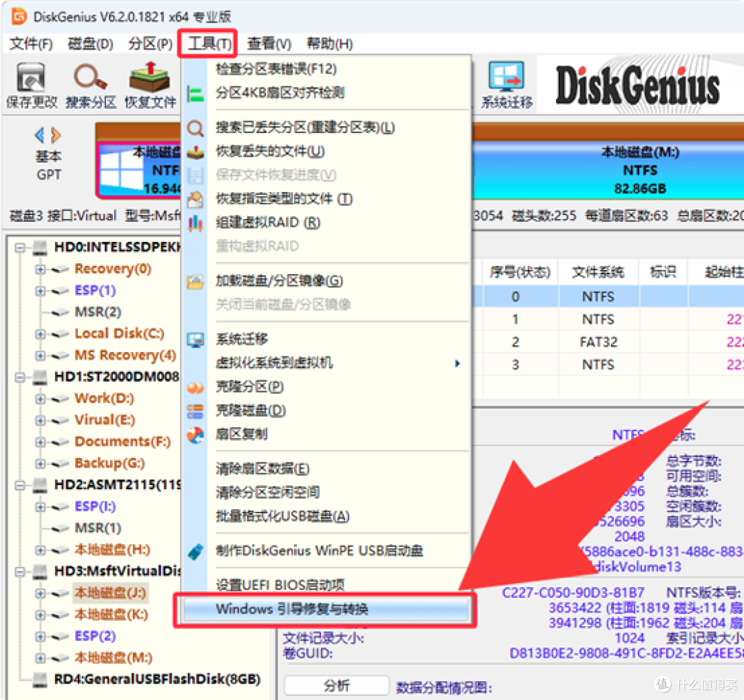Select Documents(F:) in the disk tree

pos(123,442)
